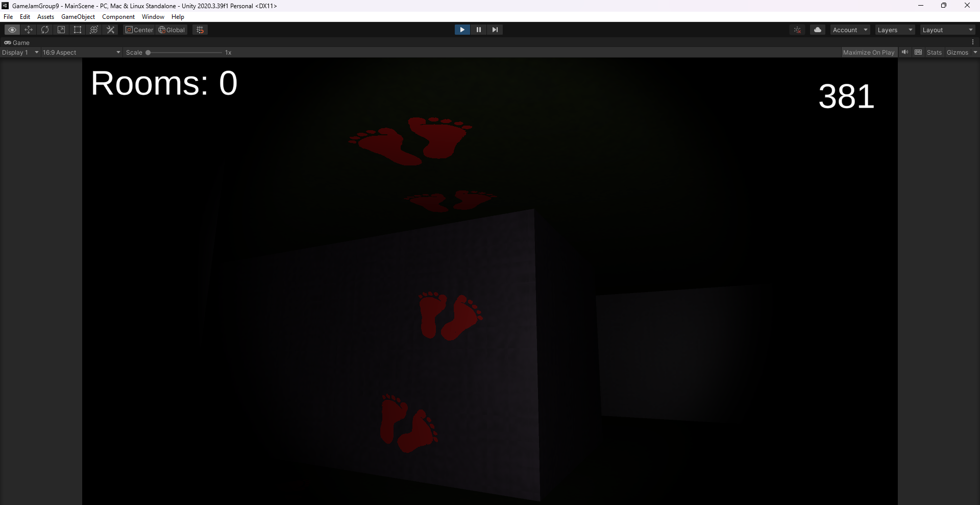
Task: Click the grid snapping icon
Action: [200, 30]
